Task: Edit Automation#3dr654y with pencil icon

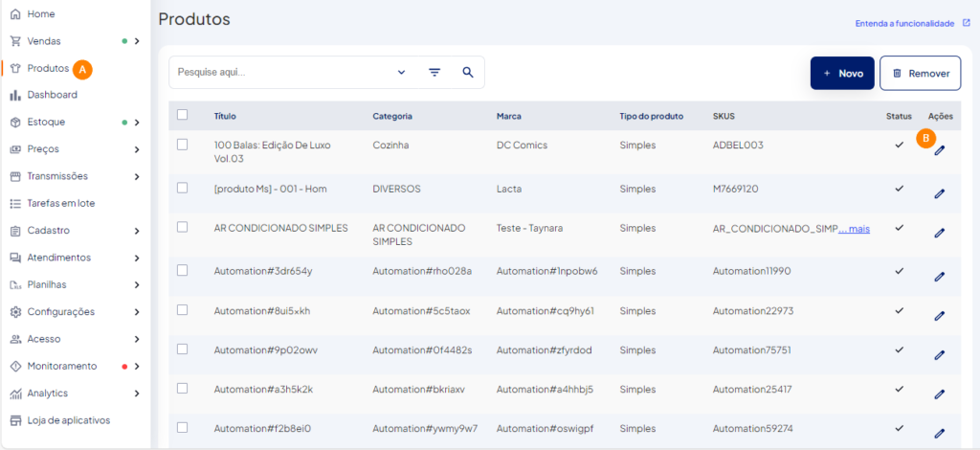Action: [x=939, y=277]
